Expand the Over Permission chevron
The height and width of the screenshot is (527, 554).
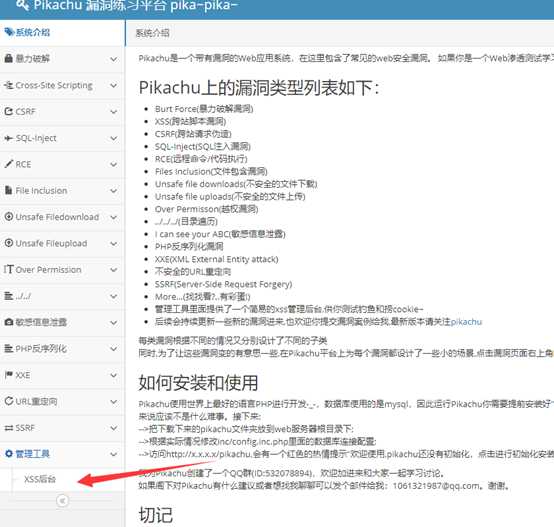pos(113,270)
